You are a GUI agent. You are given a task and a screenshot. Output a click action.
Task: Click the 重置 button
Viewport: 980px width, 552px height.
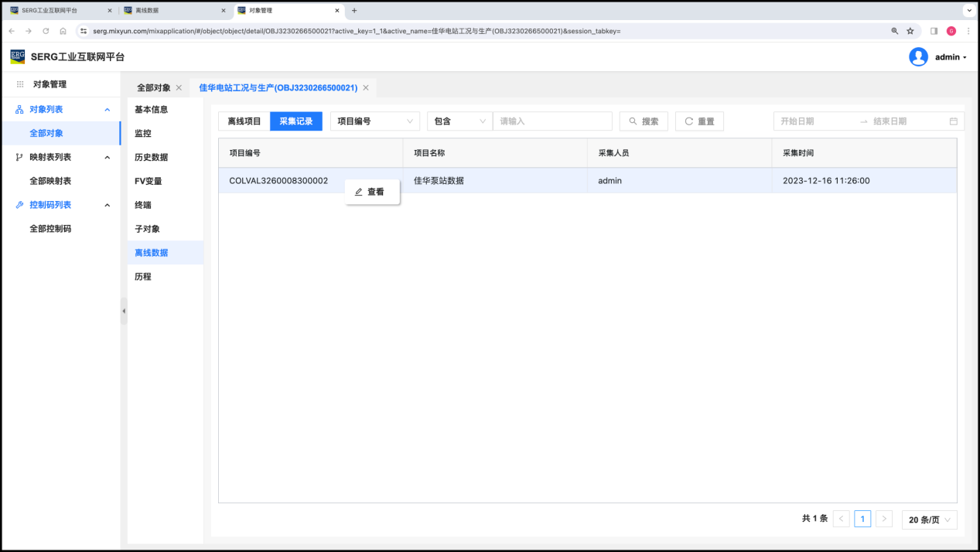699,121
